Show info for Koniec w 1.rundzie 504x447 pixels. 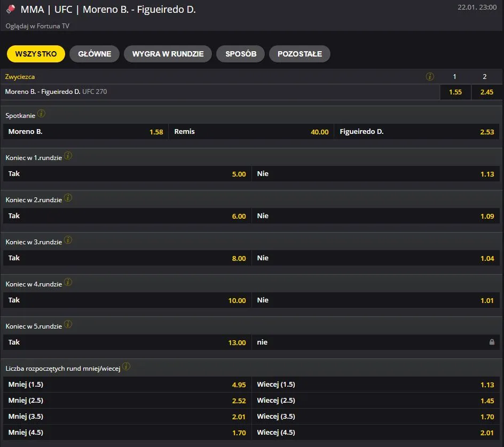tap(68, 156)
